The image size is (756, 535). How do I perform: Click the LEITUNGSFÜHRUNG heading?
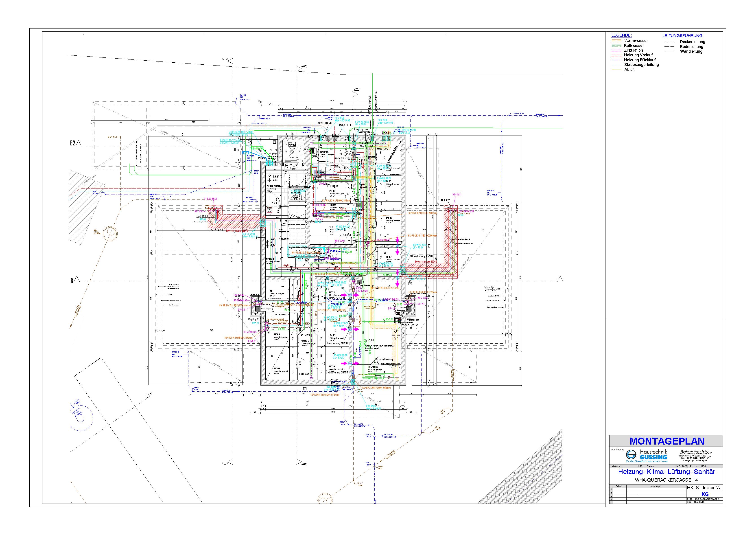tap(683, 36)
